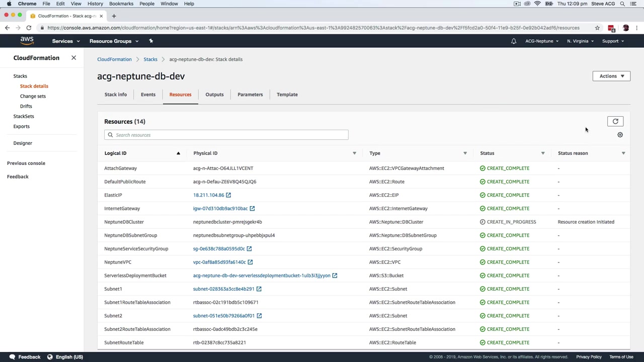Open table preferences gear icon
Viewport: 644px width, 362px height.
(620, 135)
